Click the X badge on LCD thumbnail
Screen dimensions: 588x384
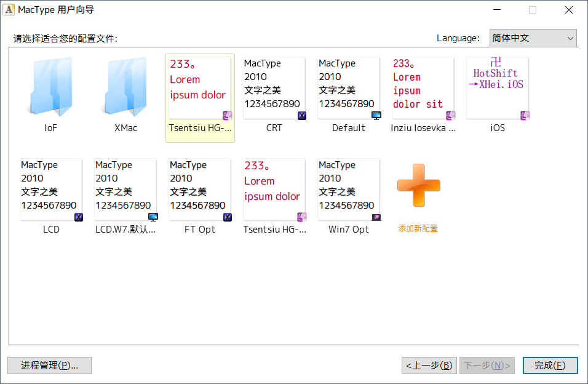(79, 217)
